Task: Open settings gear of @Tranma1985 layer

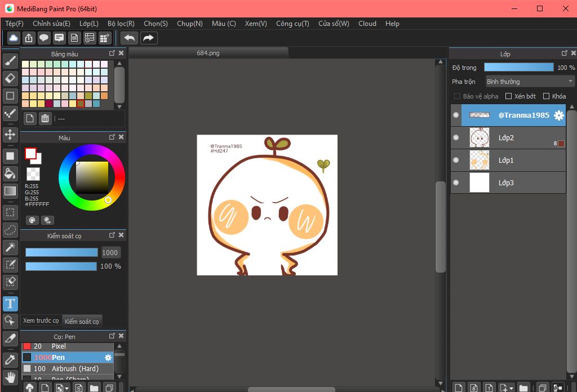Action: click(x=558, y=115)
